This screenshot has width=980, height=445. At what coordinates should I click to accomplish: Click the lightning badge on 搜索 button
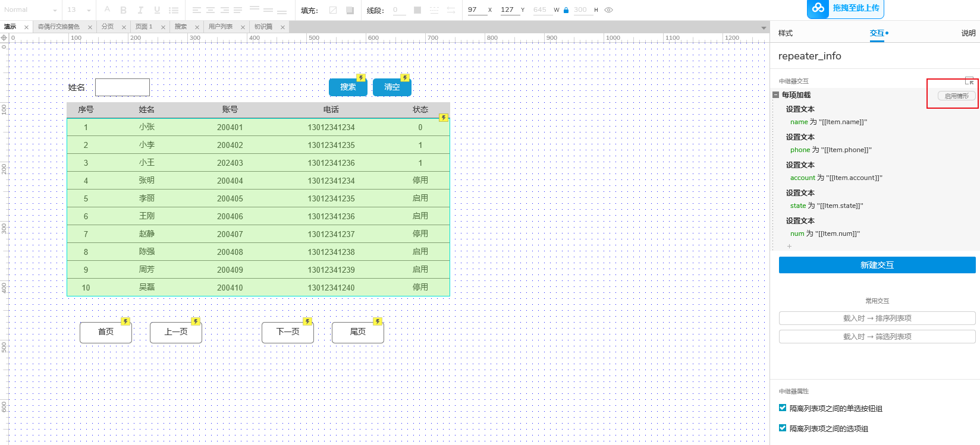click(x=361, y=78)
